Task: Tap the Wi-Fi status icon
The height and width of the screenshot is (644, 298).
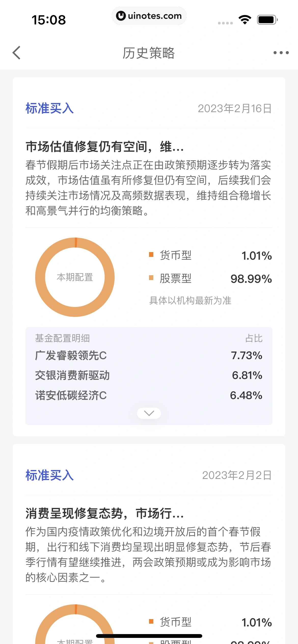Action: point(245,20)
